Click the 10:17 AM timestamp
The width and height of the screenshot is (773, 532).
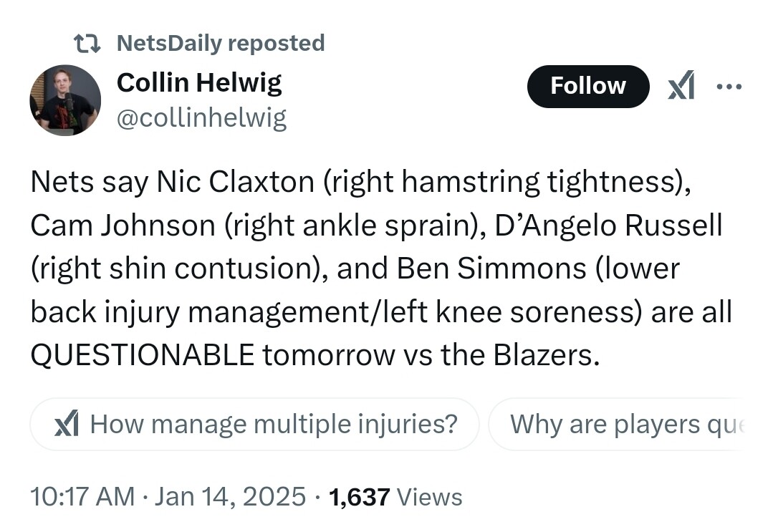82,496
